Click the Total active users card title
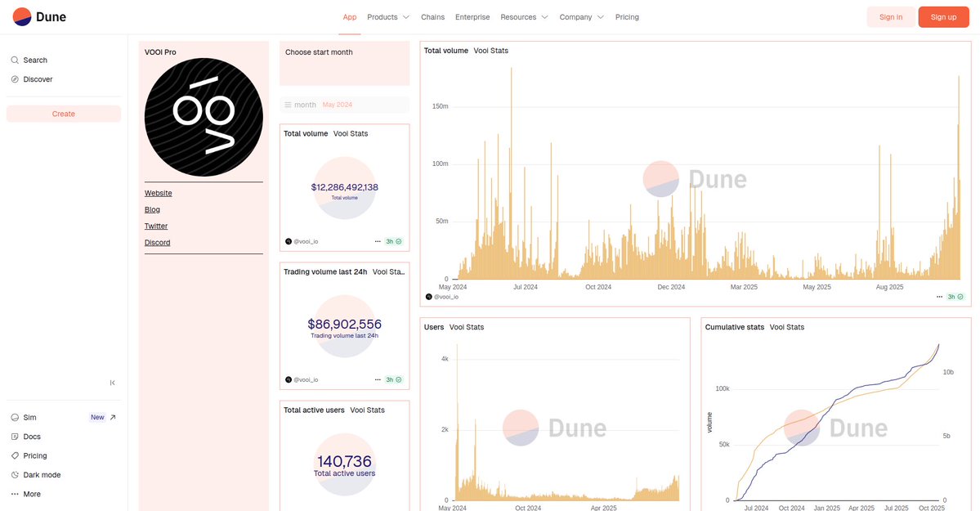Image resolution: width=980 pixels, height=511 pixels. (x=314, y=410)
